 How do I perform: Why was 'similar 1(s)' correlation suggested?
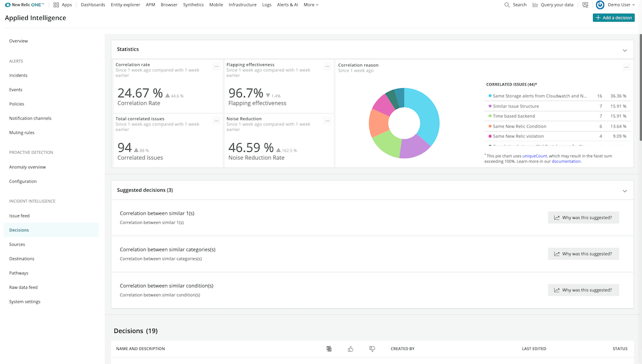pos(583,218)
